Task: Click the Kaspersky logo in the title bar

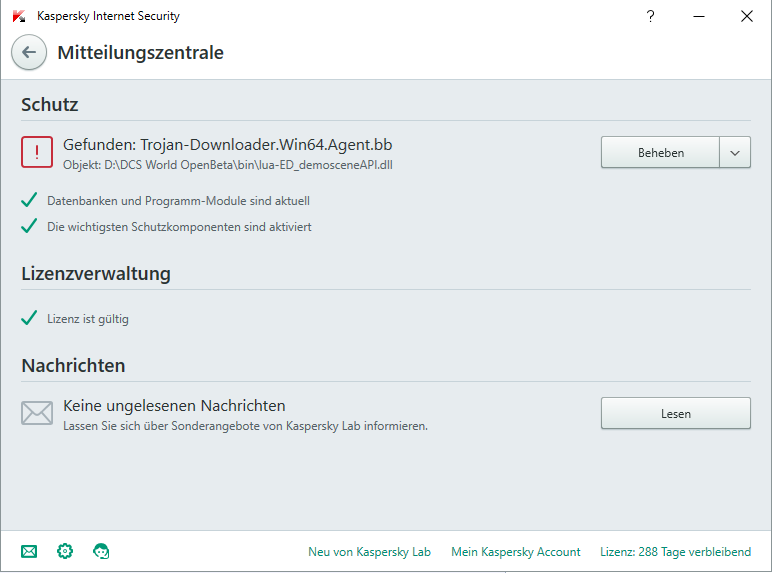Action: click(x=19, y=16)
